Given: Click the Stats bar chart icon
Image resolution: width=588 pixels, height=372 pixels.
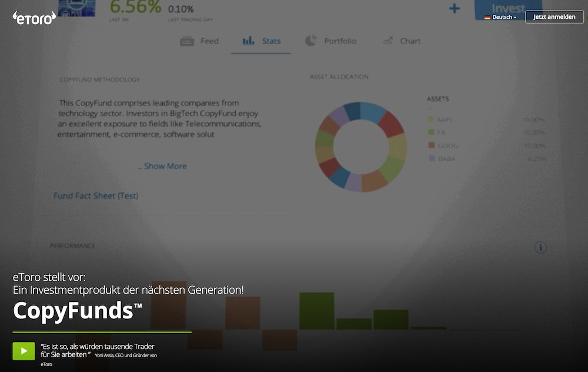Looking at the screenshot, I should [248, 41].
